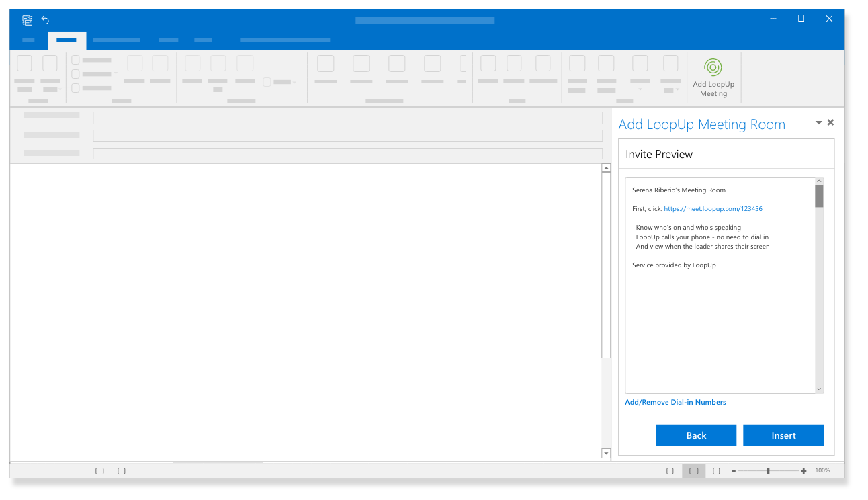Image resolution: width=868 pixels, height=500 pixels.
Task: Click the Invite Preview heading
Action: [659, 154]
